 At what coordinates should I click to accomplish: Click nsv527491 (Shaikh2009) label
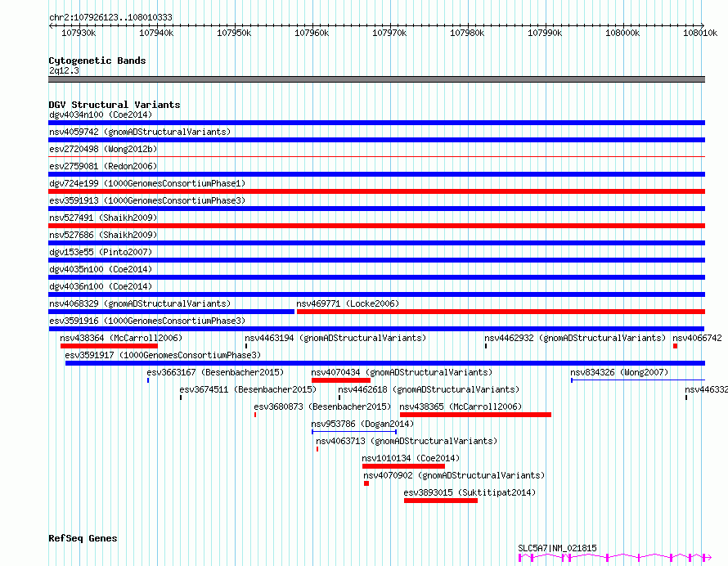pyautogui.click(x=103, y=218)
